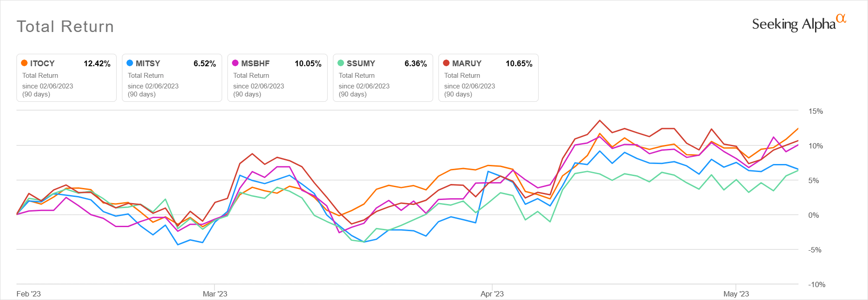868x300 pixels.
Task: Click 'Total Return' text under MITSY
Action: 146,76
